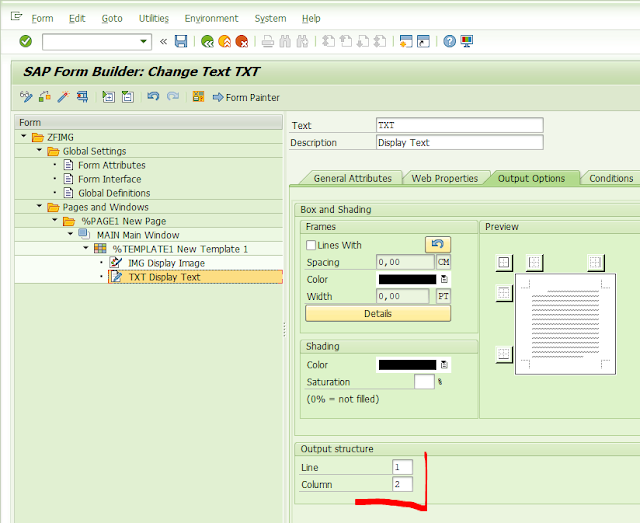This screenshot has height=523, width=640.
Task: Click the Shading color swatch
Action: tap(407, 365)
